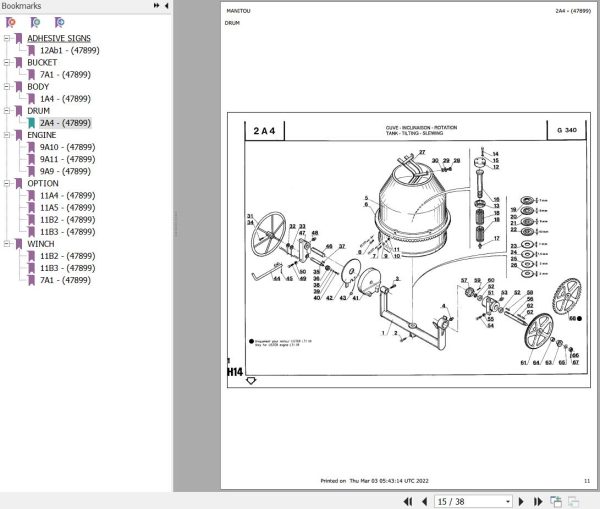Expand all bookmarks with double-arrow icon
Image resolution: width=600 pixels, height=509 pixels.
pyautogui.click(x=157, y=5)
